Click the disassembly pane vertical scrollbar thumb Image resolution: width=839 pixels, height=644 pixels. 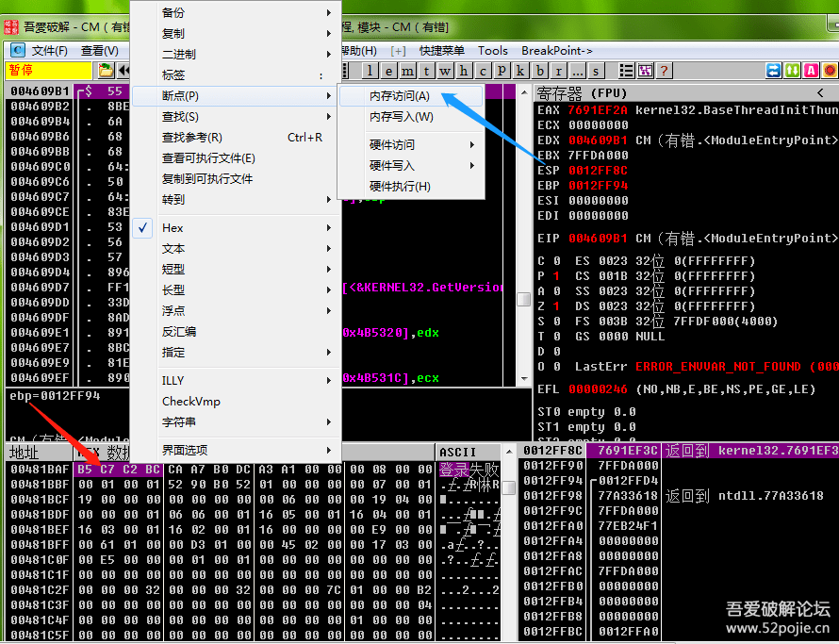(x=523, y=300)
